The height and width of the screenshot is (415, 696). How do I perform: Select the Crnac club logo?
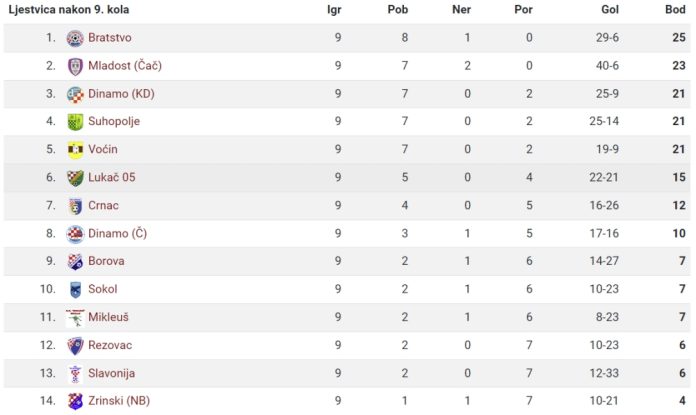coord(75,206)
